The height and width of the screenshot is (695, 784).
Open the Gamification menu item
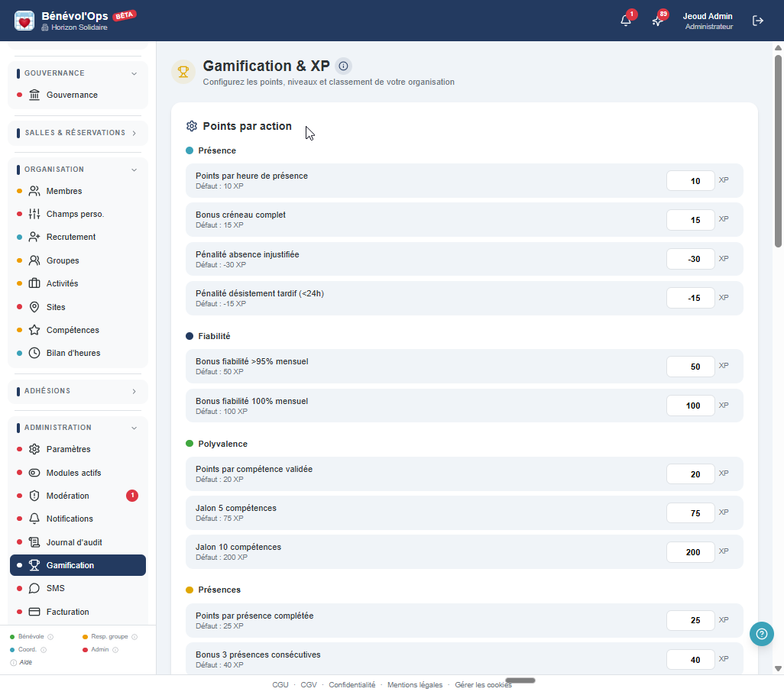(x=78, y=565)
